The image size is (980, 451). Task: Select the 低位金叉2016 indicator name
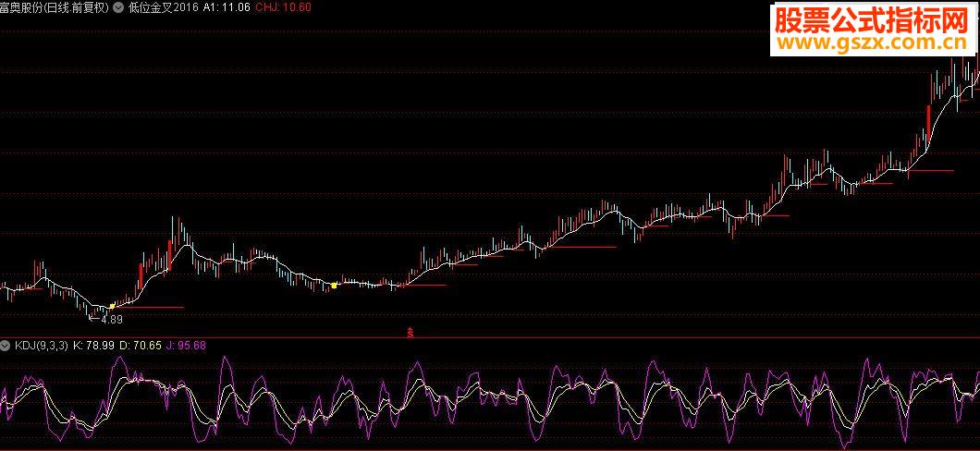(x=161, y=7)
